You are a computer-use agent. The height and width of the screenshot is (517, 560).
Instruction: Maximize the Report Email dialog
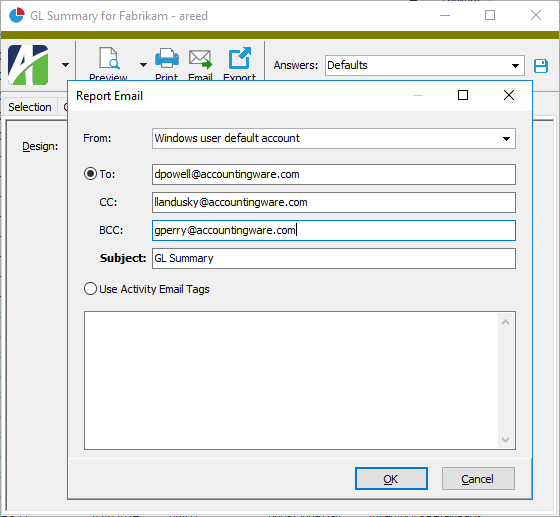click(x=463, y=95)
